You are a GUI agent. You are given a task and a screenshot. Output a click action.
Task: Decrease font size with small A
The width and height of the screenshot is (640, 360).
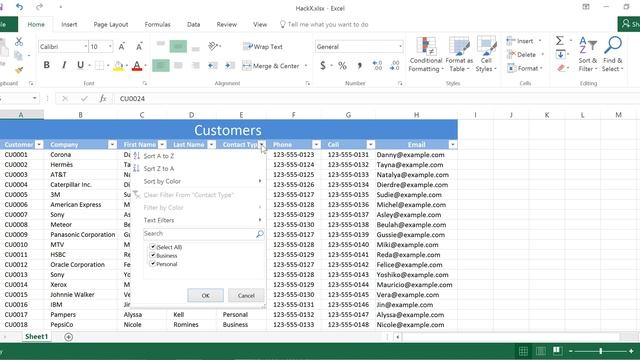click(139, 47)
